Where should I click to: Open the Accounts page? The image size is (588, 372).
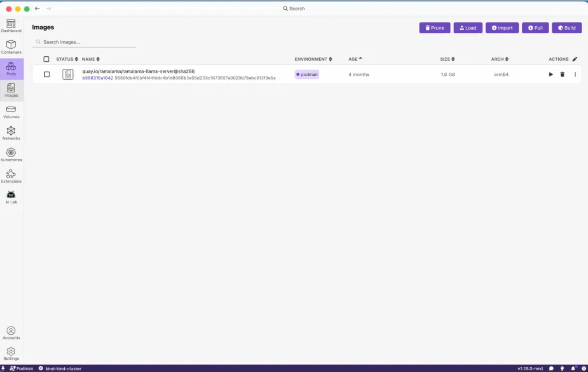pyautogui.click(x=11, y=333)
